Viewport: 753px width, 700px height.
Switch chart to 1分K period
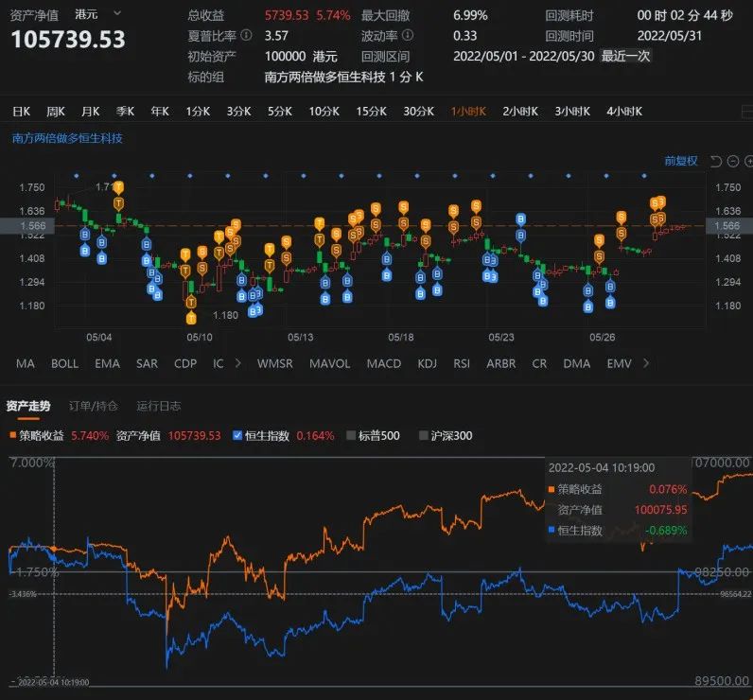[198, 112]
